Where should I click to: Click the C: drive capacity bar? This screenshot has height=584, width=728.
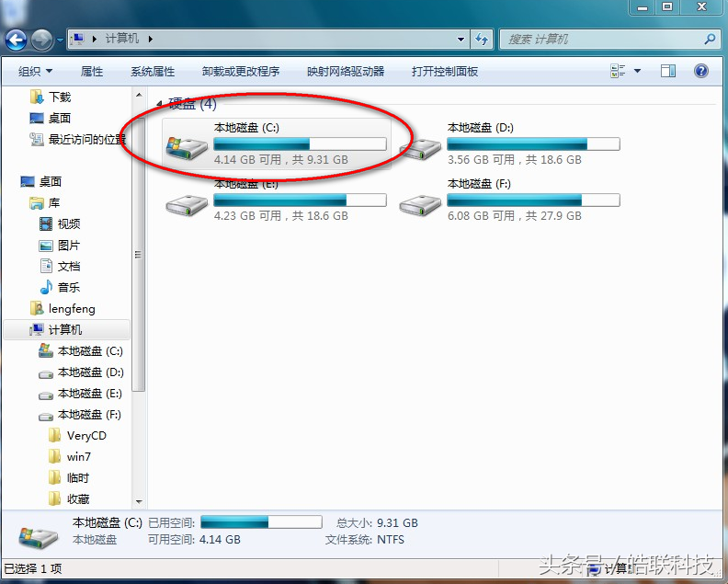tap(300, 144)
